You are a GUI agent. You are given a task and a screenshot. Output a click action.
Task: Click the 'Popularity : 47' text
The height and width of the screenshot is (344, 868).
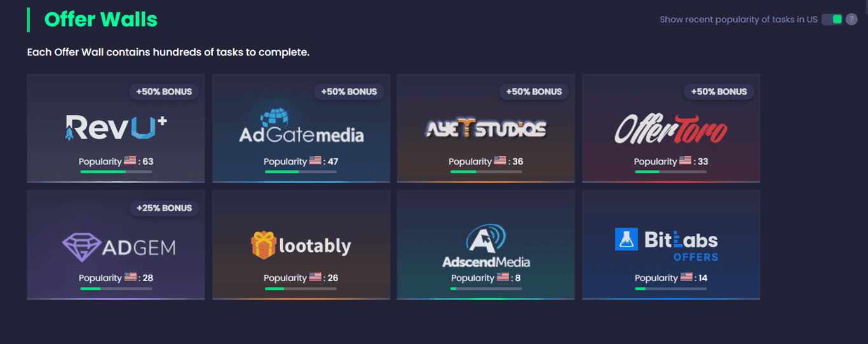pyautogui.click(x=301, y=162)
